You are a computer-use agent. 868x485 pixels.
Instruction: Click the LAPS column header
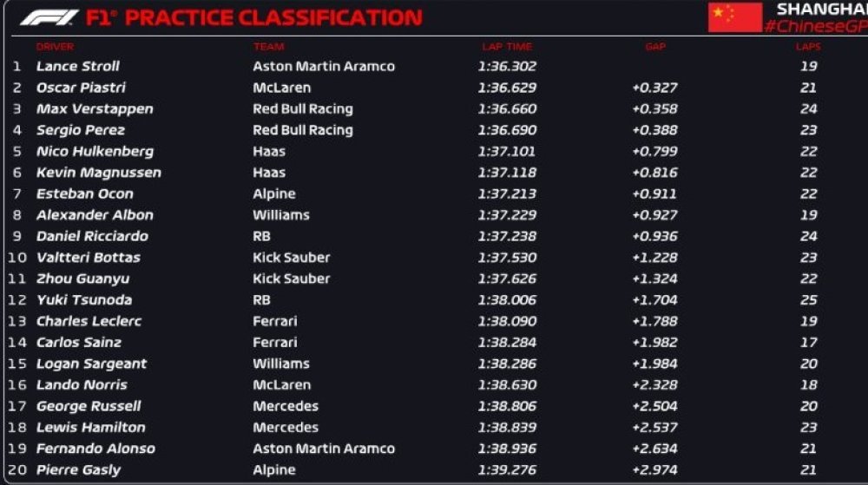(808, 47)
